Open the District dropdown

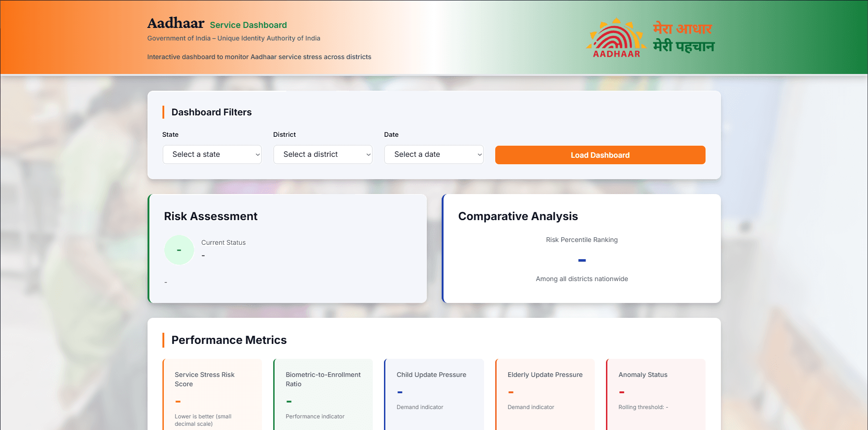pos(323,155)
